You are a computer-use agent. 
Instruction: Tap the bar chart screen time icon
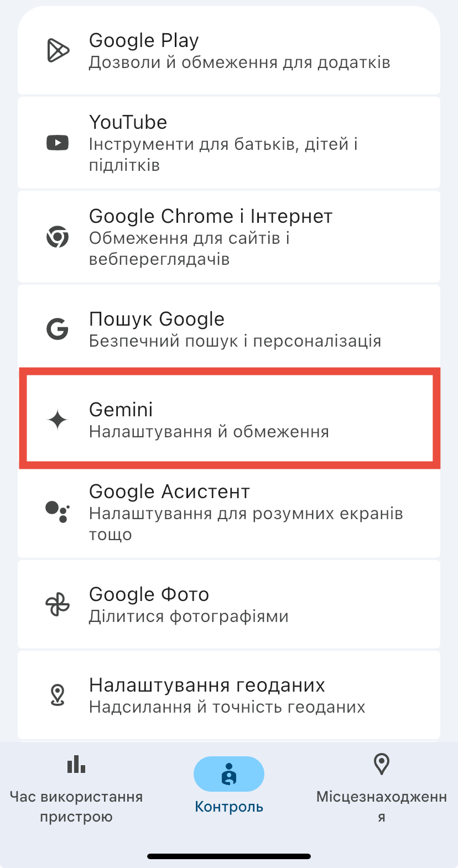click(76, 764)
